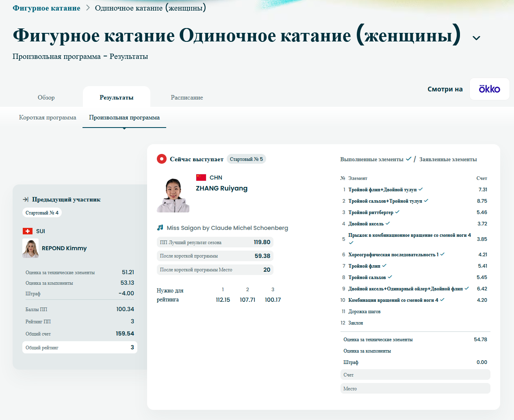Click ZHANG Ruiyang portrait photo
Viewport: 514px width, 420px height.
tap(173, 195)
